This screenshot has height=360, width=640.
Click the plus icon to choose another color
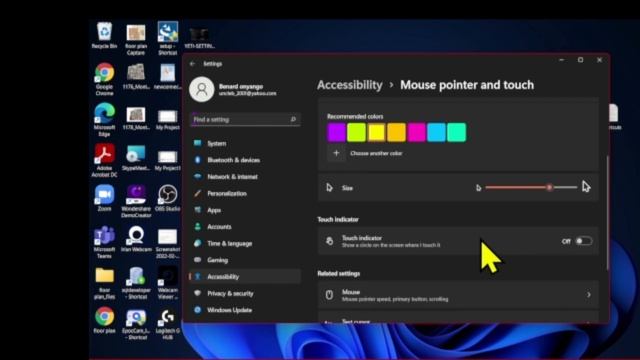click(336, 153)
